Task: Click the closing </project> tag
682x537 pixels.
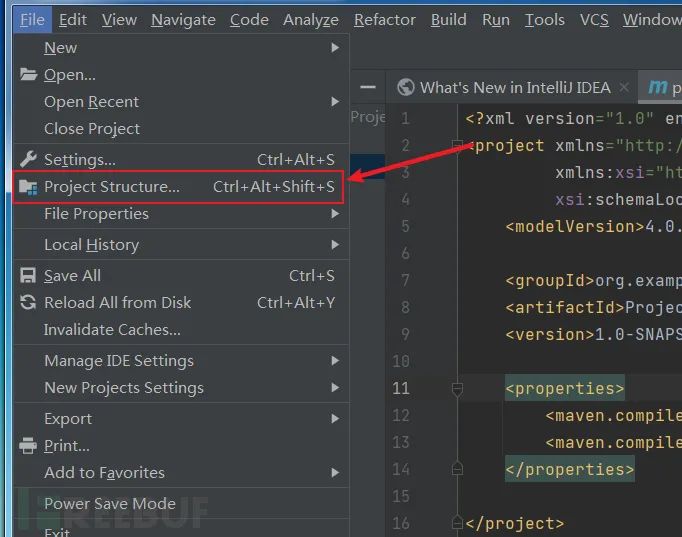Action: (515, 524)
